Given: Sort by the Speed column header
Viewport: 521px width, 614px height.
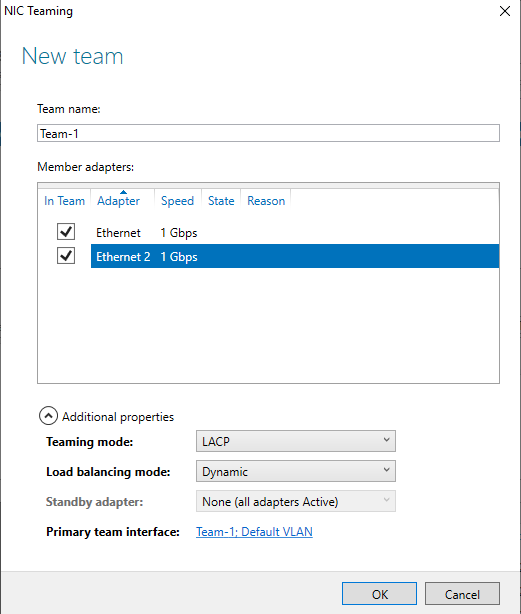Looking at the screenshot, I should click(x=178, y=201).
